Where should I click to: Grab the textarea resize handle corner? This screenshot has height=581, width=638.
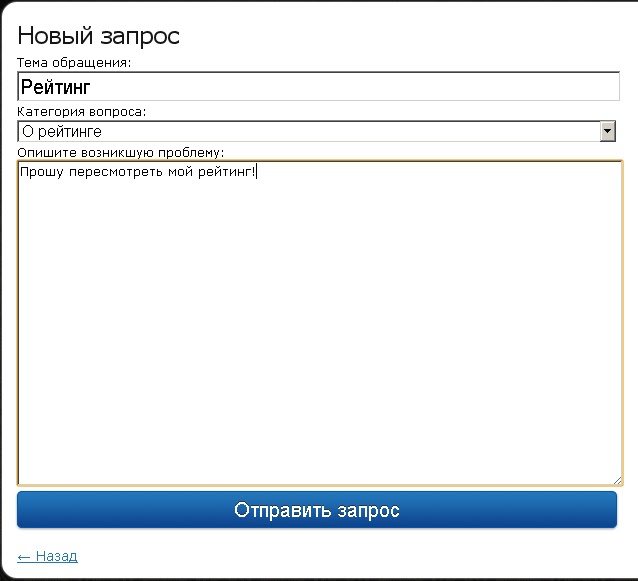click(x=617, y=481)
